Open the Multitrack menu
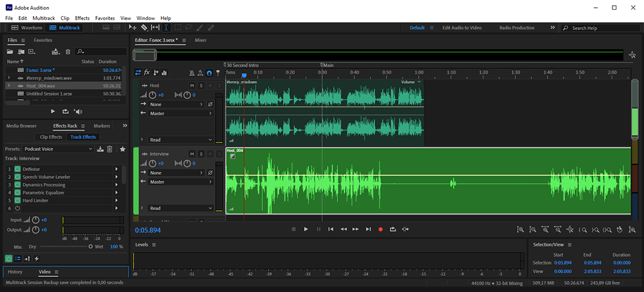The image size is (644, 292). point(44,18)
